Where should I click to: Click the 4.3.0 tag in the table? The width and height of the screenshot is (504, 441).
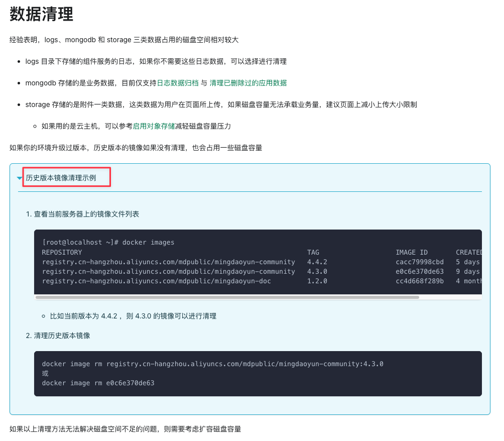[x=317, y=271]
